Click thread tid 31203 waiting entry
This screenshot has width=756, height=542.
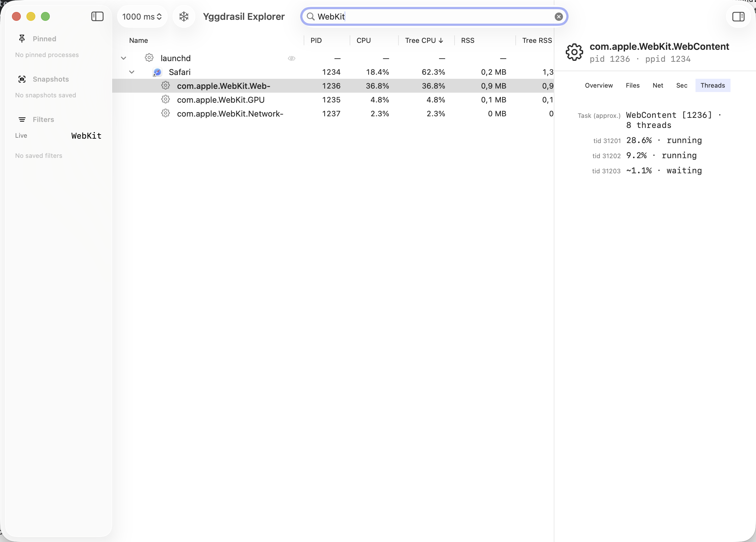647,170
